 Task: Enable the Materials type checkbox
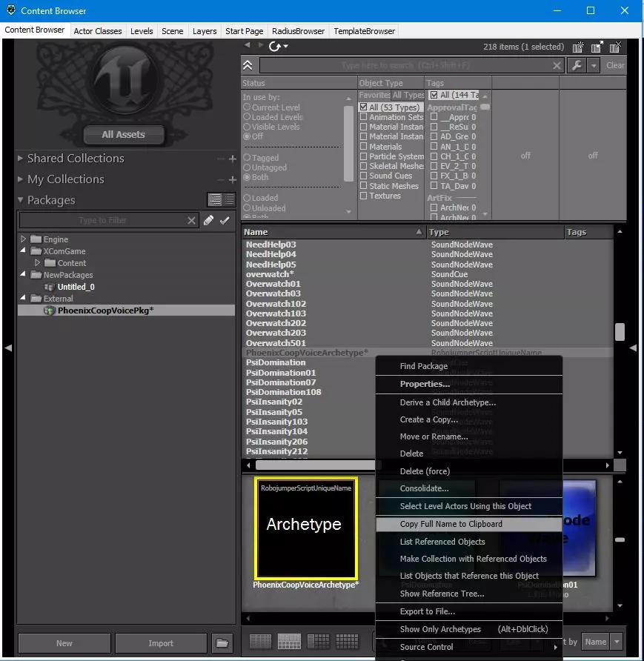[x=363, y=146]
